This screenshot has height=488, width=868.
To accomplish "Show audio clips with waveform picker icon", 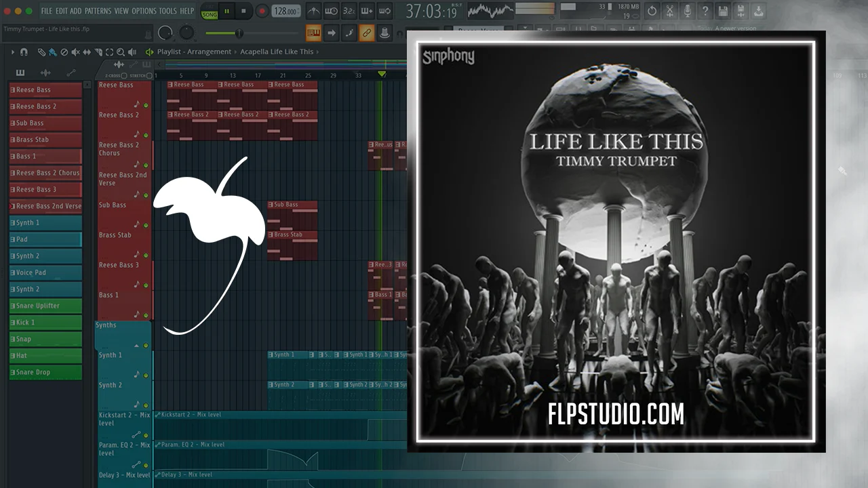I will click(45, 73).
